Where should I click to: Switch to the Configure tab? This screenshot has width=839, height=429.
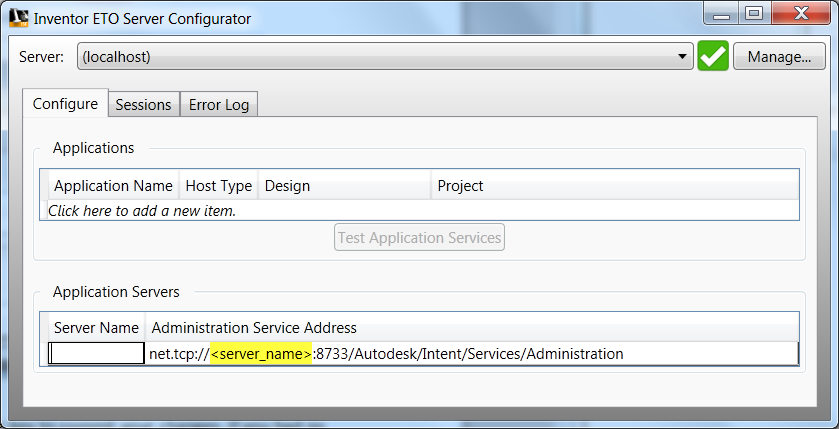pyautogui.click(x=65, y=104)
